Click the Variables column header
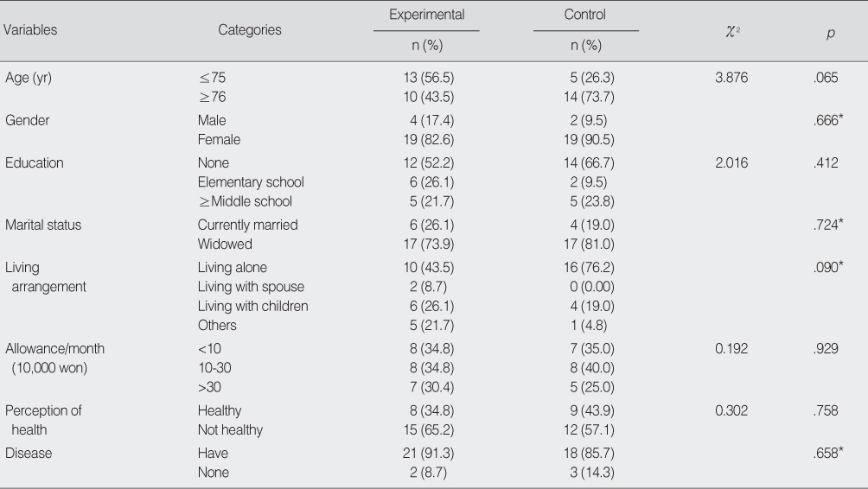This screenshot has height=489, width=868. coord(30,30)
